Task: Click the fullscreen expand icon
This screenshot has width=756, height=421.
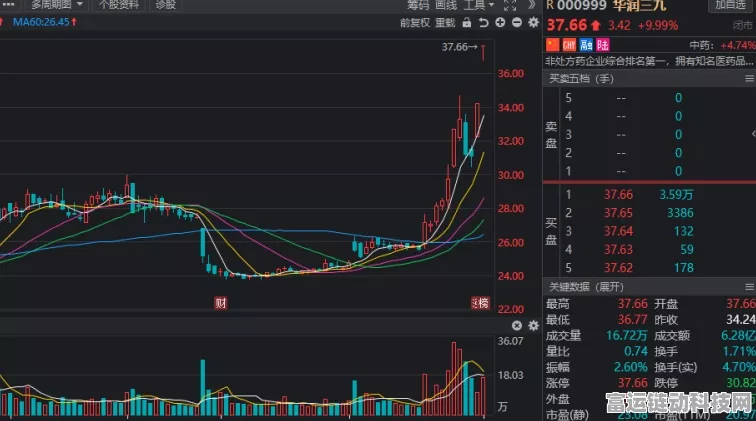Action: click(x=510, y=5)
